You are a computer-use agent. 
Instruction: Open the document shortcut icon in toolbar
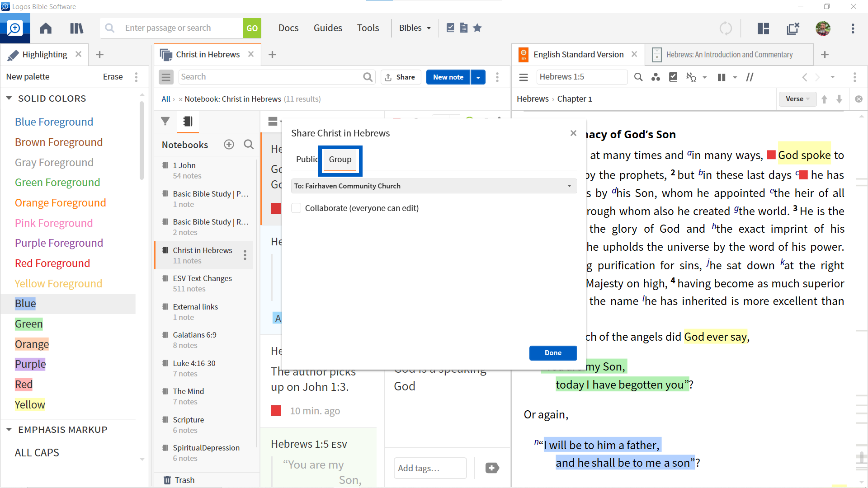464,28
